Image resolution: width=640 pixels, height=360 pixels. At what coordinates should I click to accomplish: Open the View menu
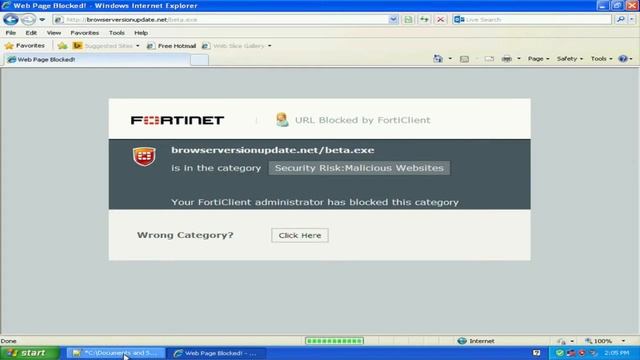pos(53,33)
